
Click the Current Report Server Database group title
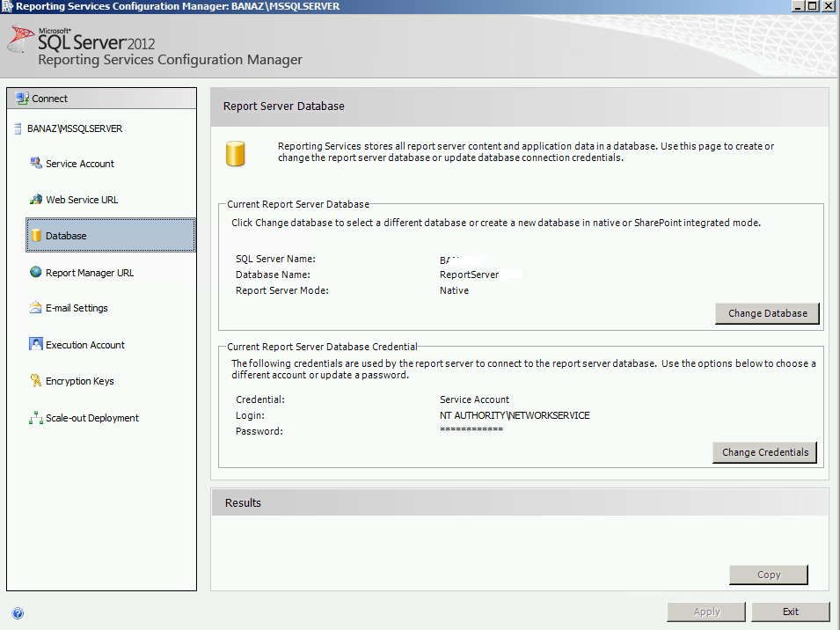point(298,204)
